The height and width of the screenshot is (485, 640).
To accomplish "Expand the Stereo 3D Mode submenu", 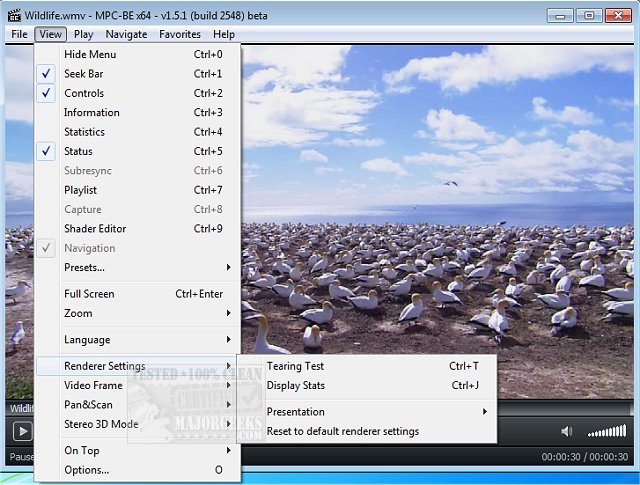I will (x=138, y=424).
